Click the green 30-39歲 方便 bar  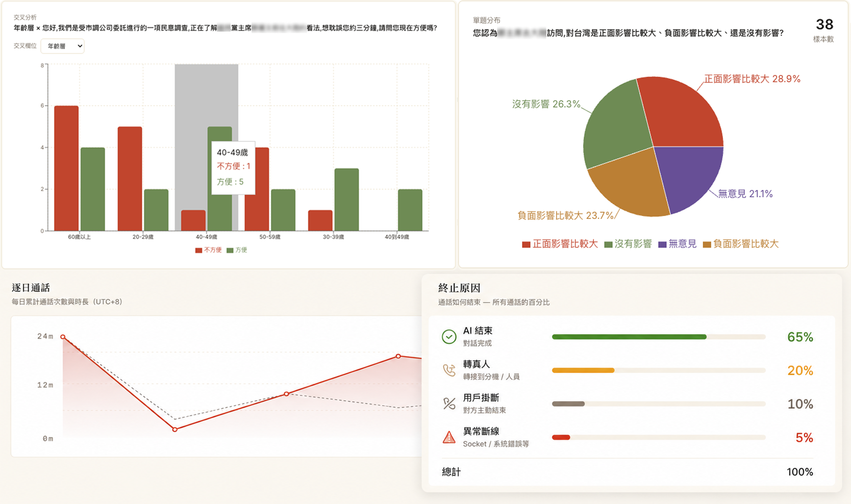(x=346, y=199)
